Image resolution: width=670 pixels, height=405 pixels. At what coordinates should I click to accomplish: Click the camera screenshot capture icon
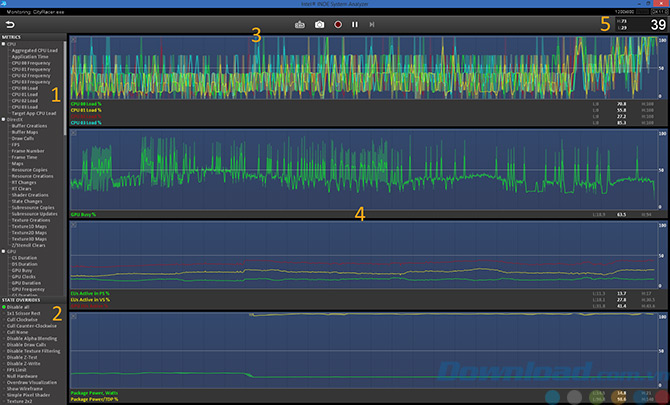[x=319, y=23]
